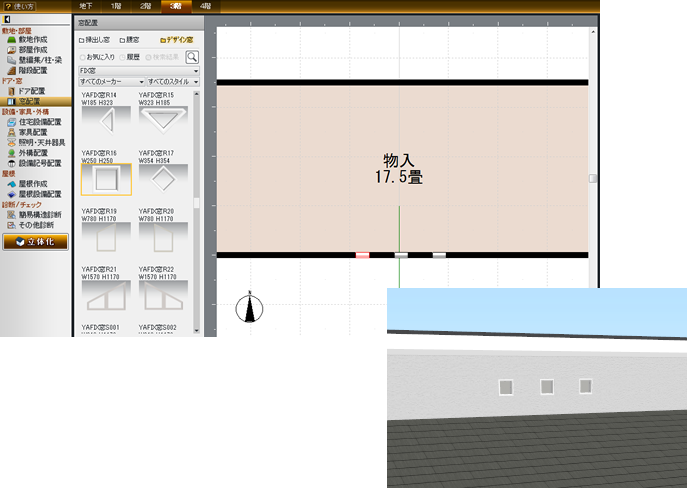Image resolution: width=687 pixels, height=488 pixels.
Task: Choose the YAFIX窓R15 inverted triangle window thumbnail
Action: [x=163, y=120]
